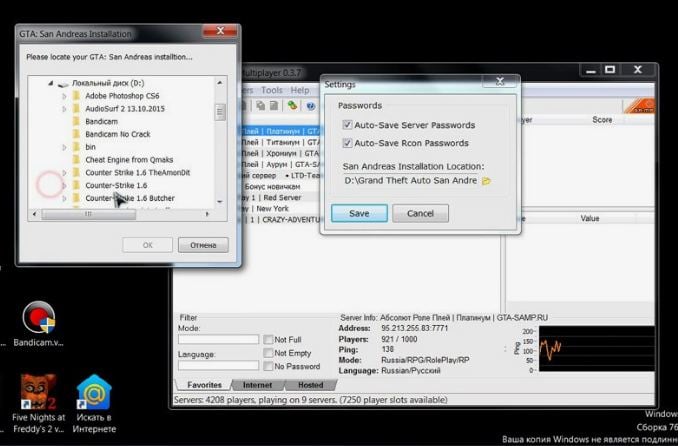678x446 pixels.
Task: Click Save in the Settings dialog
Action: click(x=359, y=213)
